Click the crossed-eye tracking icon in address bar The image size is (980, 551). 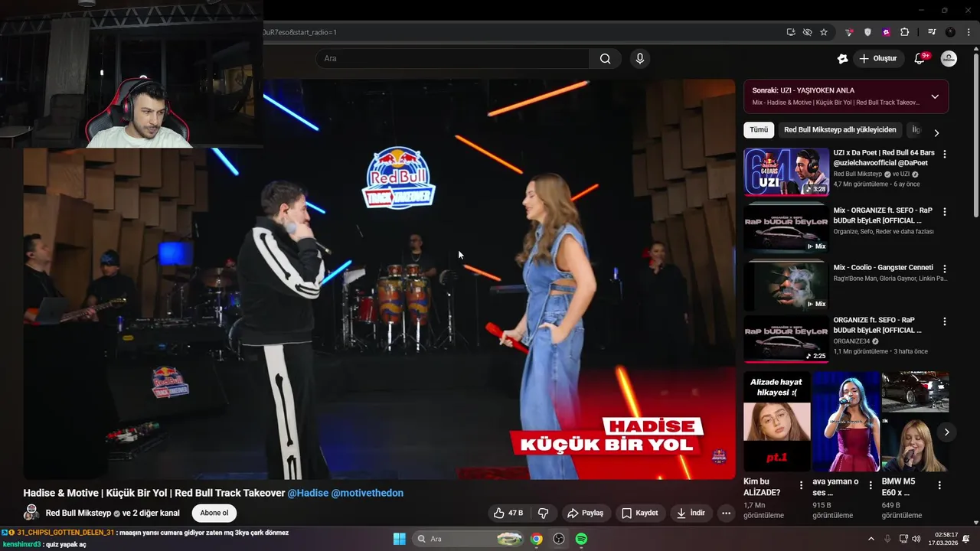click(807, 32)
